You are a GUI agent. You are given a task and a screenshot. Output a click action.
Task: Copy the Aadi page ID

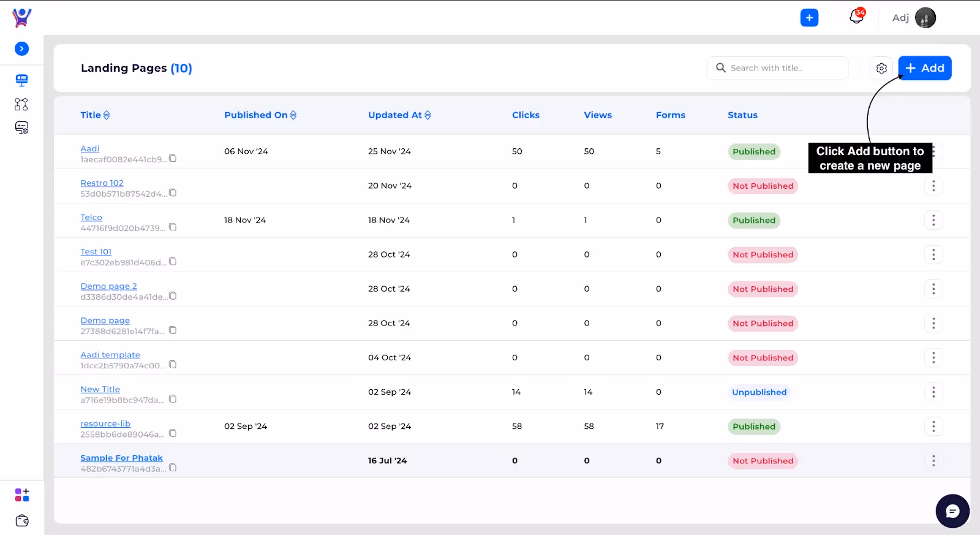(x=173, y=159)
